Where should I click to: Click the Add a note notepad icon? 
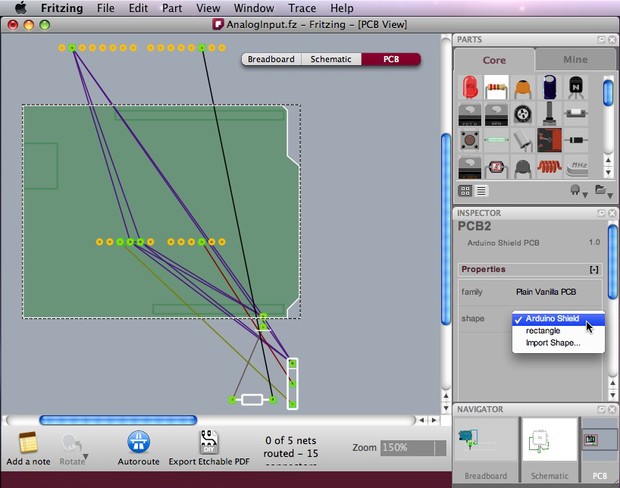tap(28, 442)
